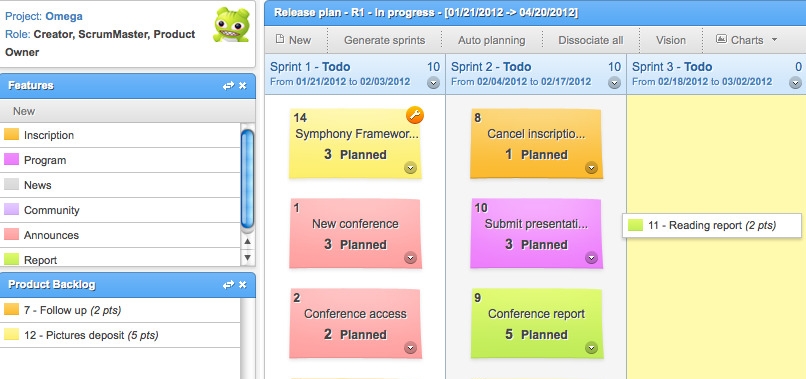
Task: Click Auto planning in toolbar
Action: point(491,40)
